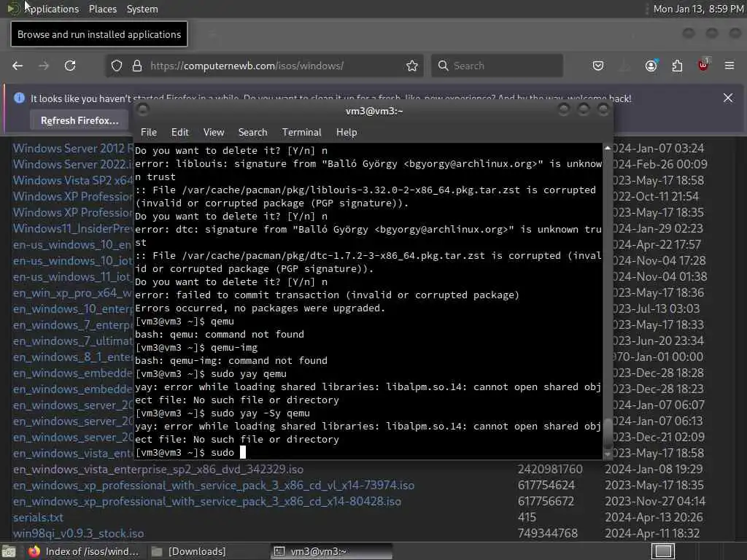Click date 2023-Nov-27 04:14

[x=655, y=502]
